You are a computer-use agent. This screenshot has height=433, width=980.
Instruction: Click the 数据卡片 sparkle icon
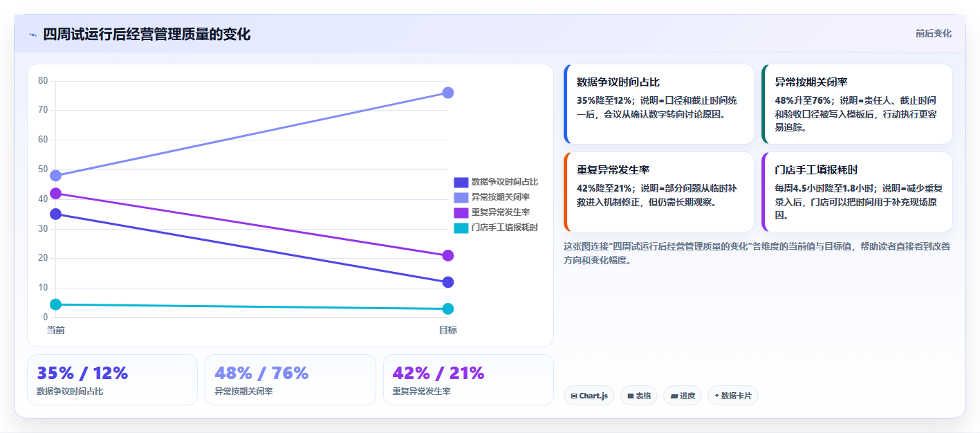pos(716,396)
